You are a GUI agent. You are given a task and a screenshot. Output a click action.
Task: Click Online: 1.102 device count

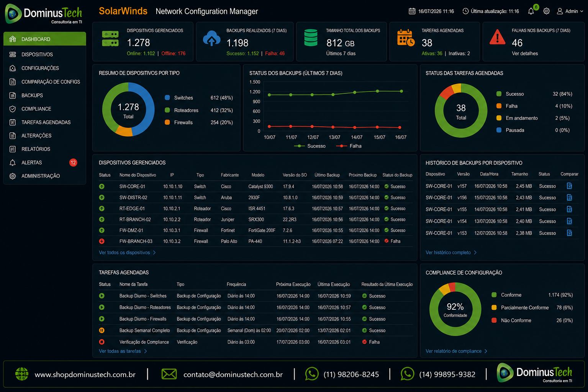(141, 54)
